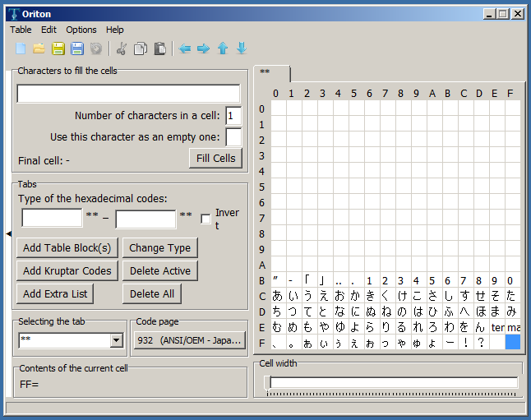The image size is (531, 420).
Task: Select the cell containing 'ma' in row E
Action: 513,327
